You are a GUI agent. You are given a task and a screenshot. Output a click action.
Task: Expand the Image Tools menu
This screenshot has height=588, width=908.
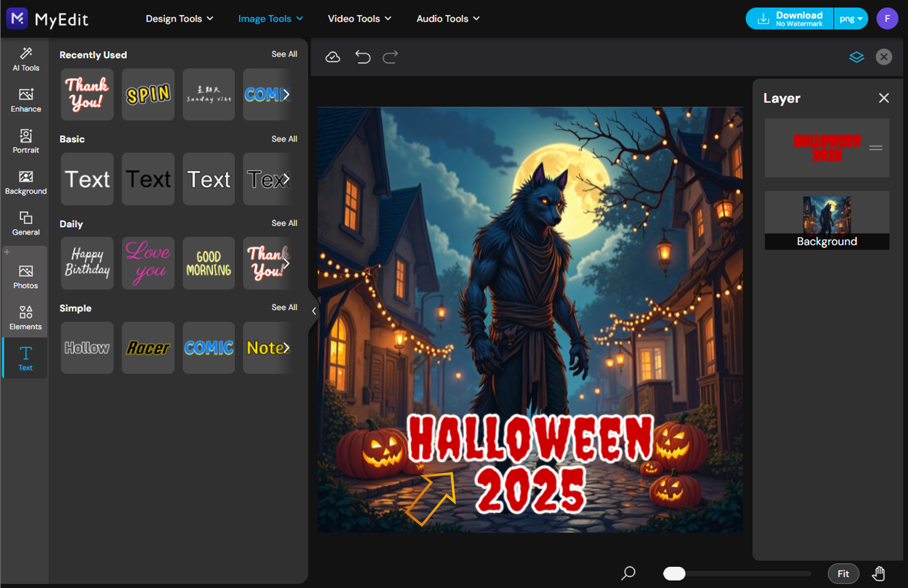(x=270, y=18)
